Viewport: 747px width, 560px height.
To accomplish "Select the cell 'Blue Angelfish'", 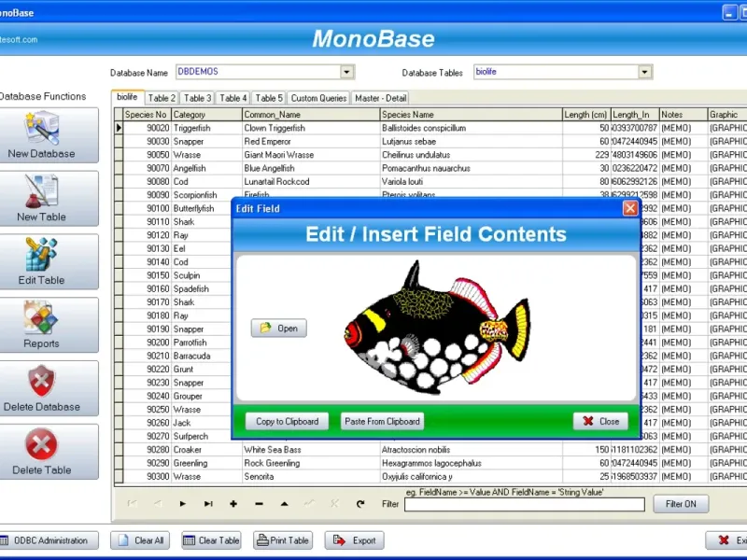I will coord(311,168).
